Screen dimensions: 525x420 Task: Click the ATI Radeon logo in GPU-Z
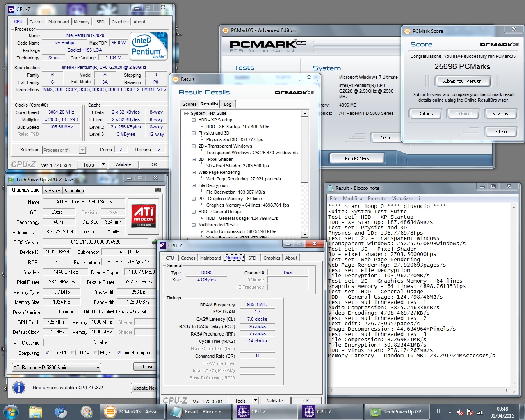click(143, 216)
